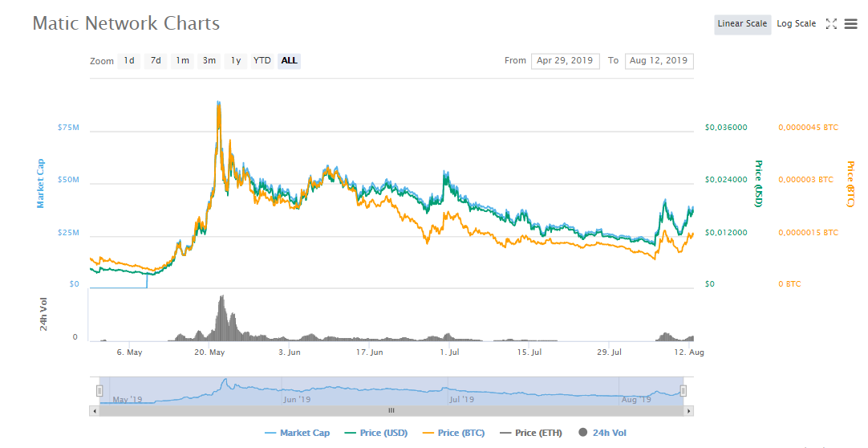Click the $25M market cap axis label
The width and height of the screenshot is (868, 448).
pos(68,233)
